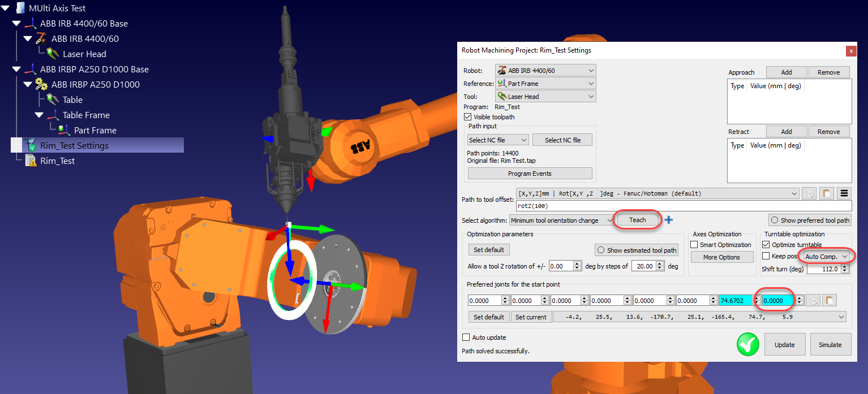This screenshot has width=868, height=394.
Task: Click the ABB IRBP A250 D1000 turntable icon
Action: (x=41, y=85)
